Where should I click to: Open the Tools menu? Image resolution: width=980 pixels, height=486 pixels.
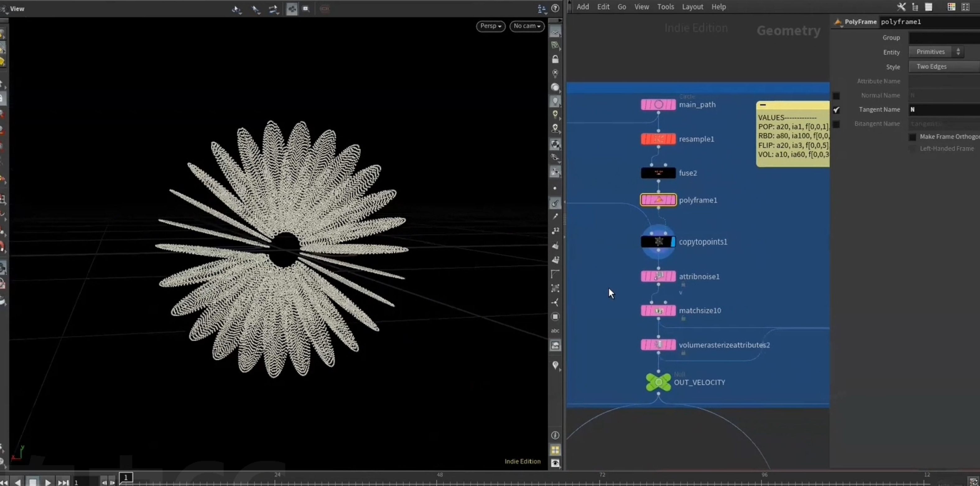pyautogui.click(x=665, y=7)
